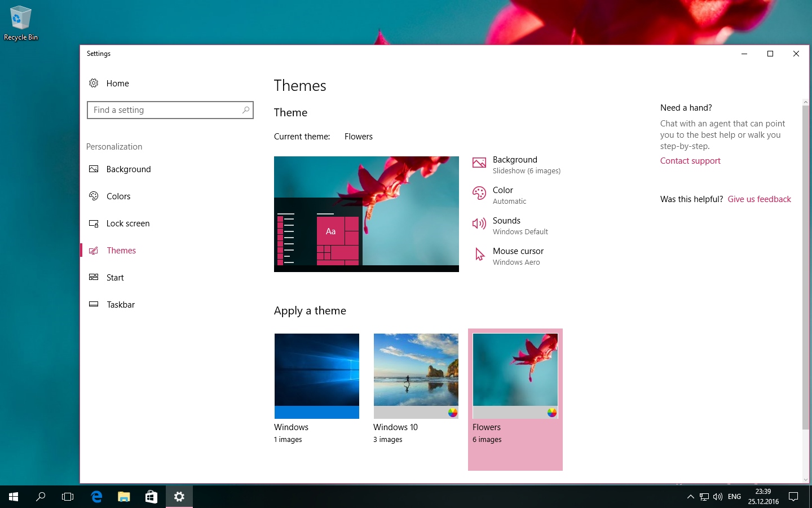The height and width of the screenshot is (508, 812).
Task: Open the Windows Start menu
Action: [14, 497]
